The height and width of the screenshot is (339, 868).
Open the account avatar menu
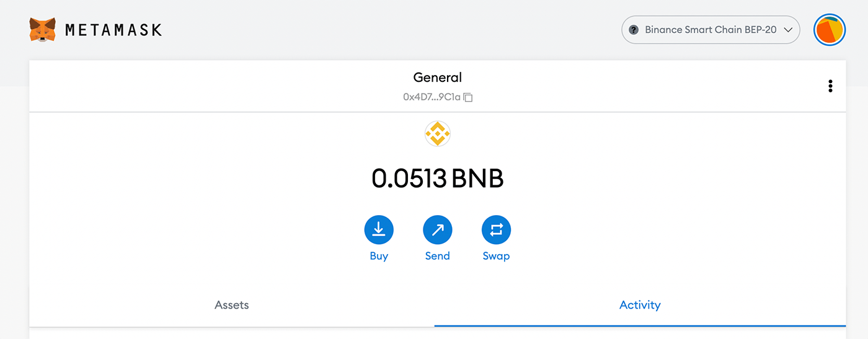[x=830, y=30]
